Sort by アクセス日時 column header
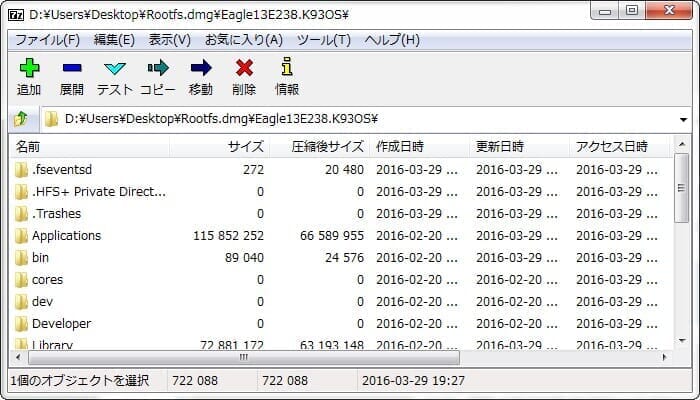This screenshot has width=700, height=400. pyautogui.click(x=620, y=146)
